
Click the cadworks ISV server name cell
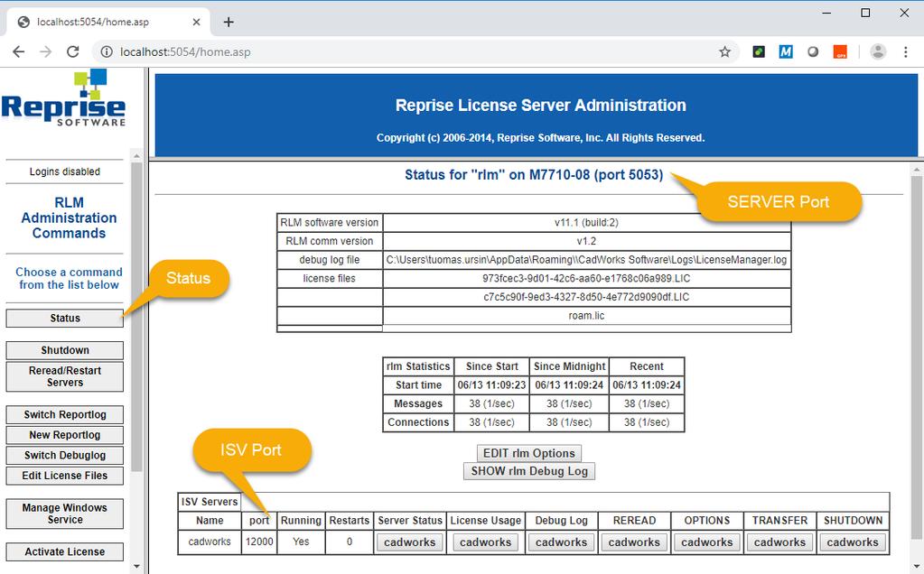point(210,542)
